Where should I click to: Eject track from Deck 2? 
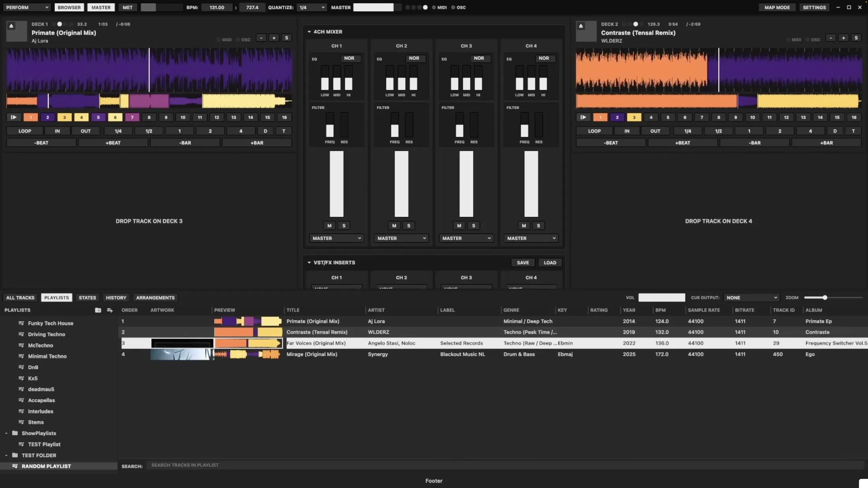[x=581, y=26]
